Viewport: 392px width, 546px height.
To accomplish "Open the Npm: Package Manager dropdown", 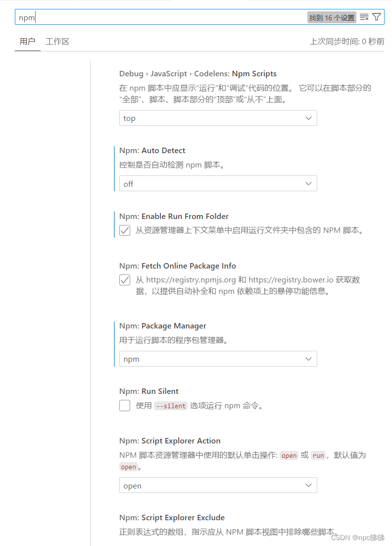I will (x=218, y=359).
